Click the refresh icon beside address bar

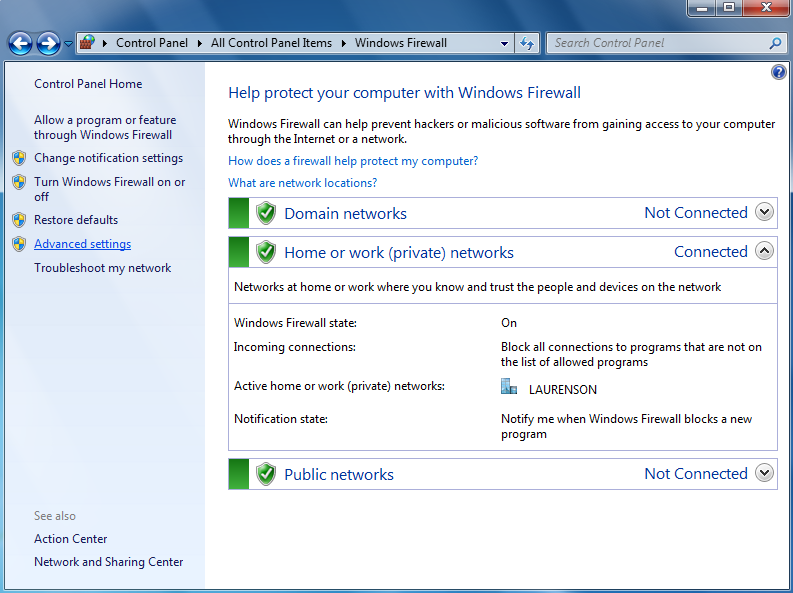pos(527,43)
